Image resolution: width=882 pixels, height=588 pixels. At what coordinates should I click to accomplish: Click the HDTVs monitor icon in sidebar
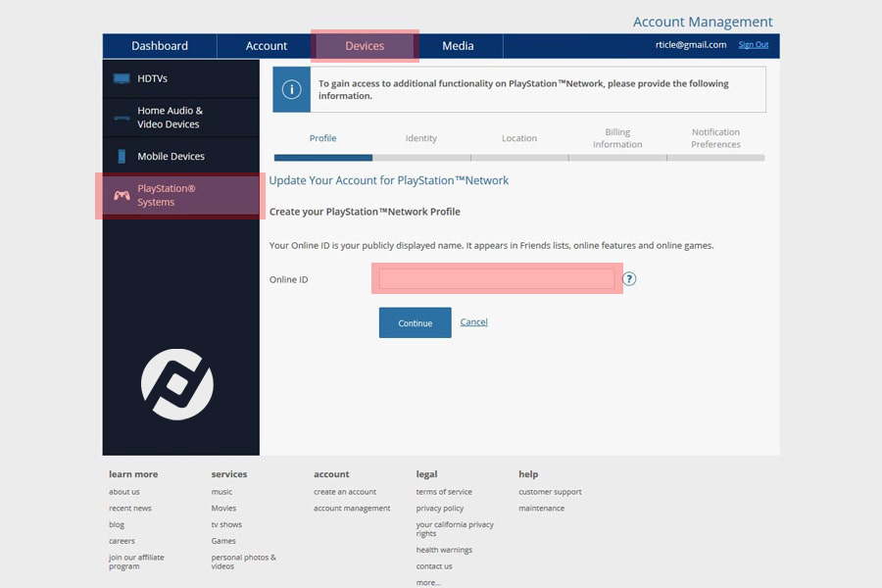[122, 78]
